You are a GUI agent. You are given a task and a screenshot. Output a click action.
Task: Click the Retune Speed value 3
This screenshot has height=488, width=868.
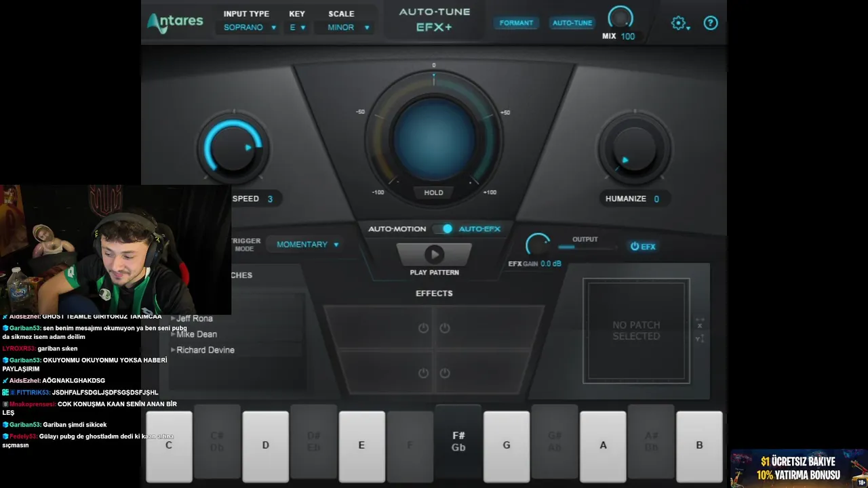(x=270, y=199)
